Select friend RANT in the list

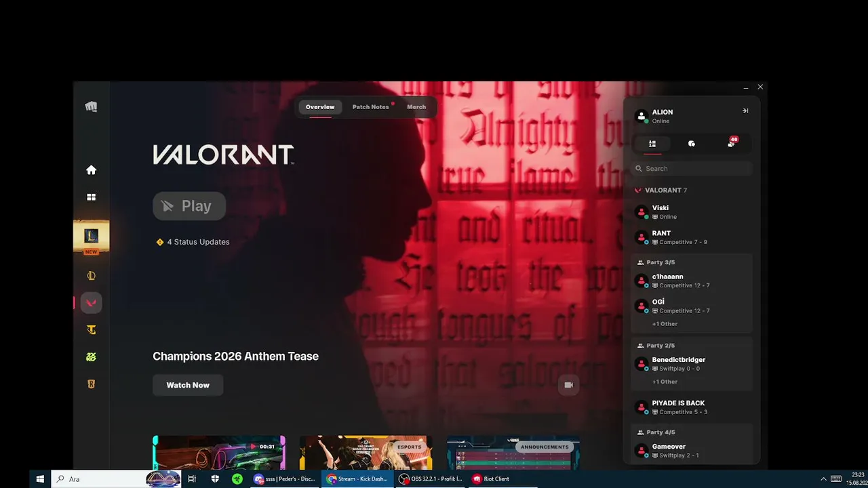(x=692, y=237)
